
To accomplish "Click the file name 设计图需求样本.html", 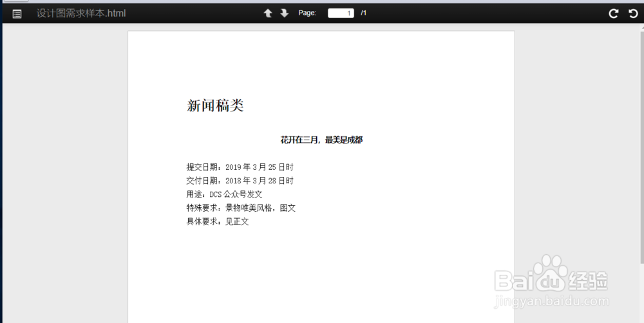I will click(x=81, y=13).
